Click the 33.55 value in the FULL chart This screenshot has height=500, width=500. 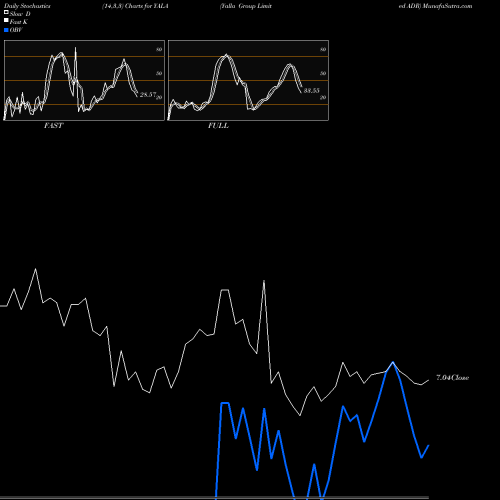click(x=312, y=90)
